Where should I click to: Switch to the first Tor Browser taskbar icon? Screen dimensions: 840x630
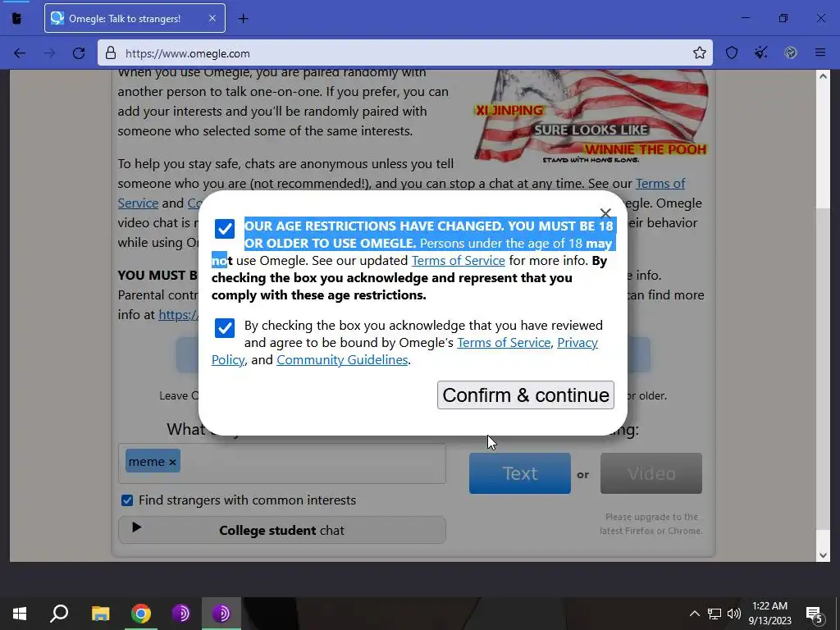click(x=181, y=614)
